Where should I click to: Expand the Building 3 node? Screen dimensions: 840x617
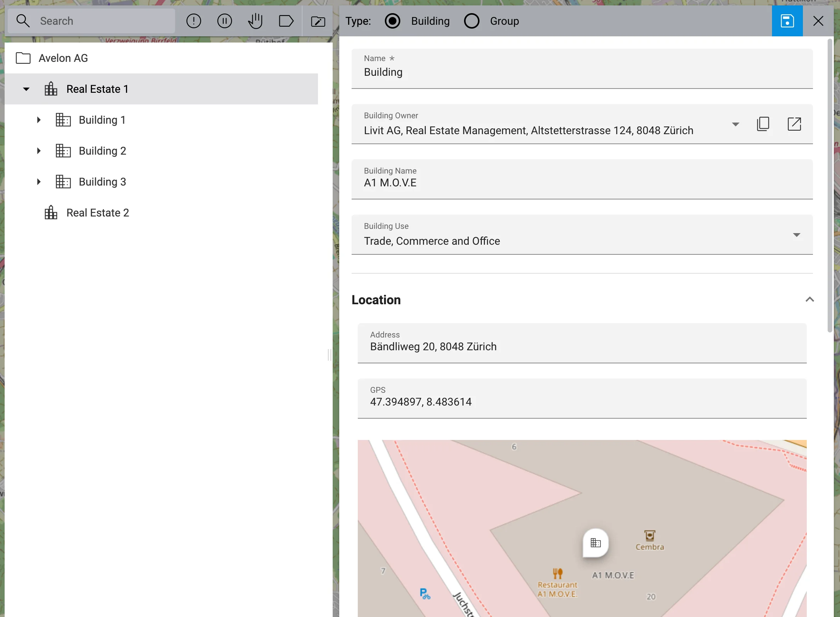pos(39,182)
